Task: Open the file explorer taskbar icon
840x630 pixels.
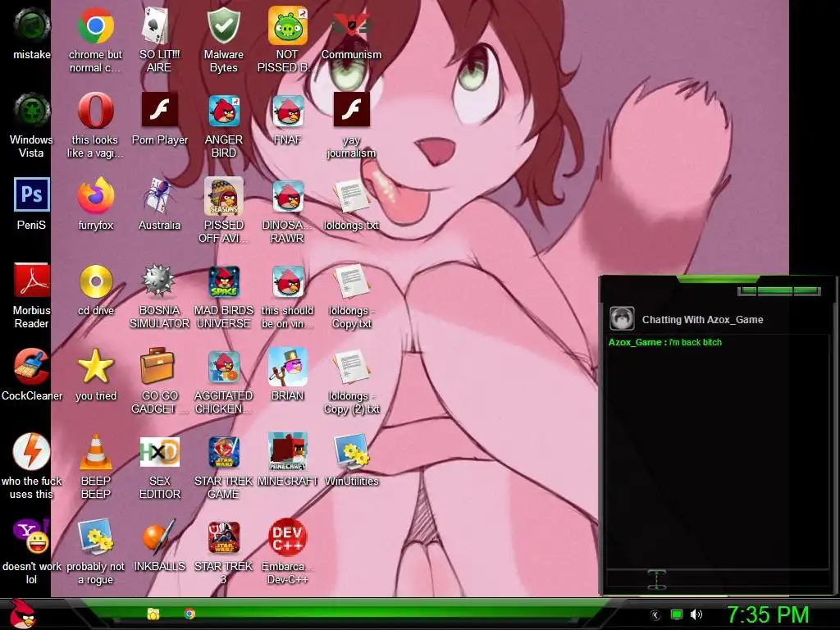Action: [153, 614]
